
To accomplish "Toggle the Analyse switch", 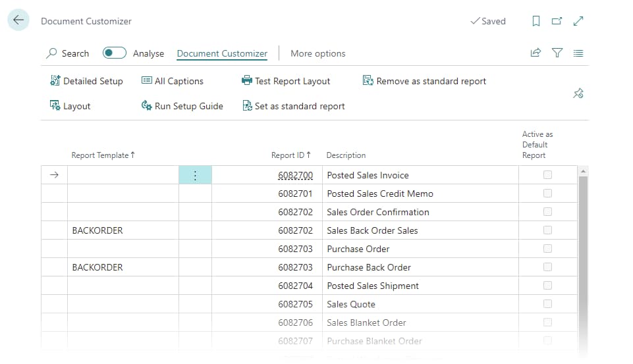I will coord(114,53).
